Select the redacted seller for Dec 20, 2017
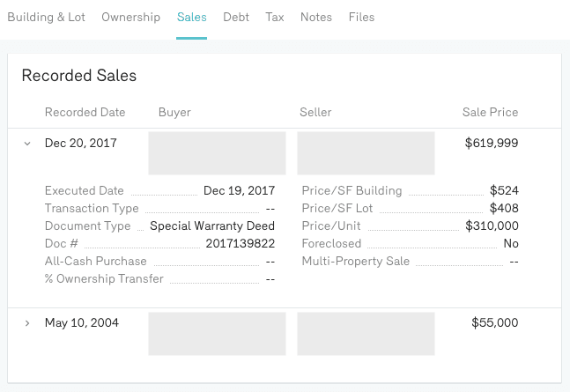 366,153
